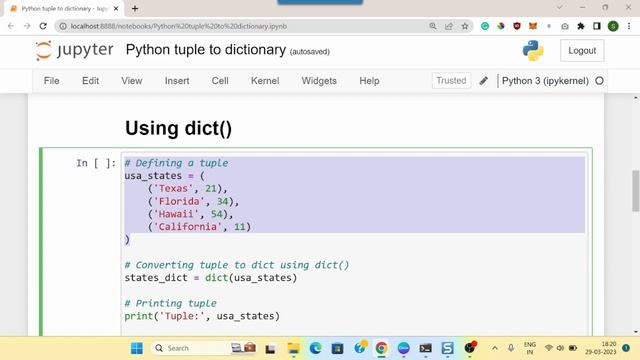Show hidden system tray icons chevron
640x360 pixels.
(x=495, y=348)
